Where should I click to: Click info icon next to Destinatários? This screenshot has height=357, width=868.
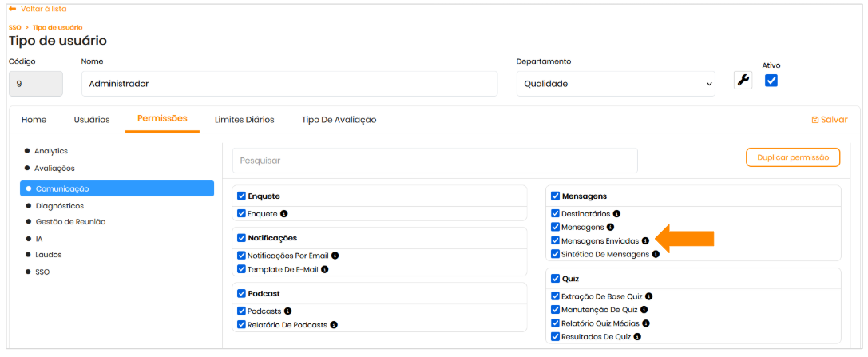(616, 214)
